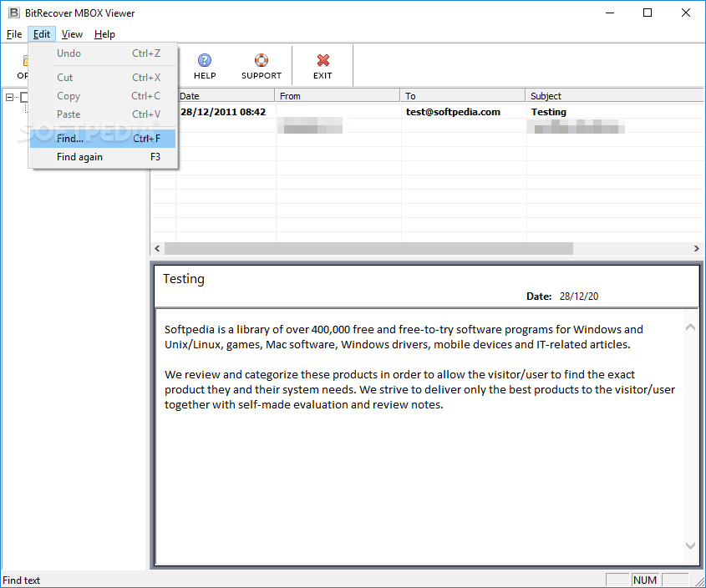Open the View menu

click(x=72, y=34)
